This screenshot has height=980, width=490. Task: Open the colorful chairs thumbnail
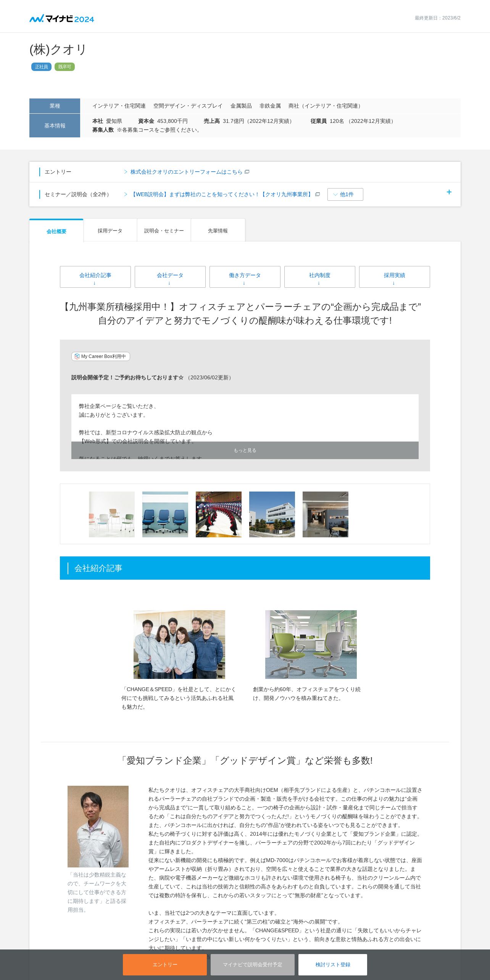pos(112,514)
